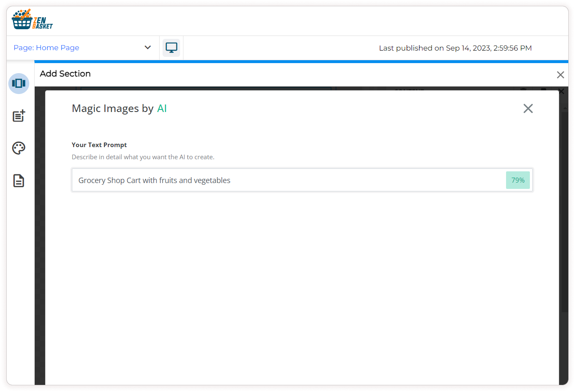
Task: Open the Page: Home Page dropdown
Action: [x=46, y=48]
